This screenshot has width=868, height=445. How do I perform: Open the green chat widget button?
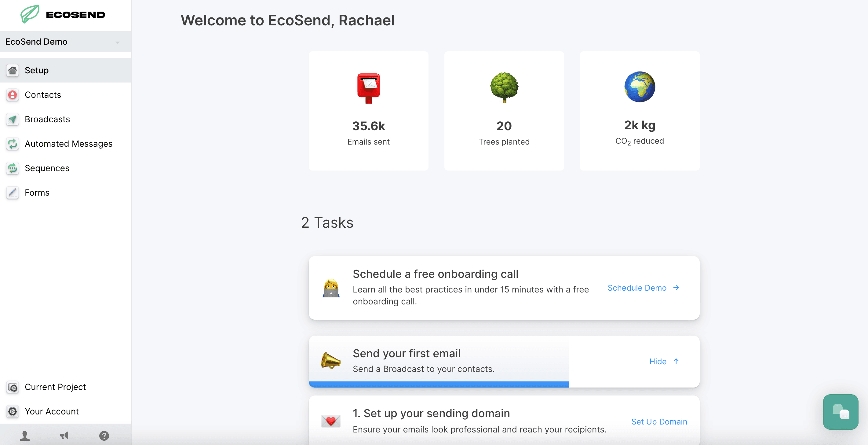840,412
